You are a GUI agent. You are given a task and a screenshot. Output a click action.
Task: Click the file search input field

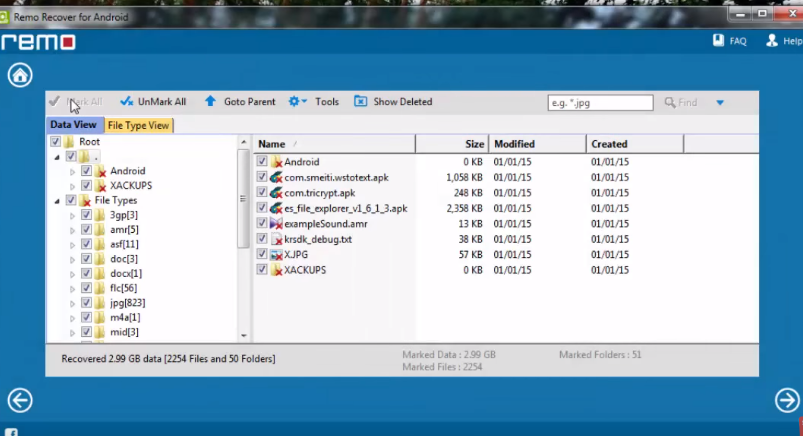point(600,102)
